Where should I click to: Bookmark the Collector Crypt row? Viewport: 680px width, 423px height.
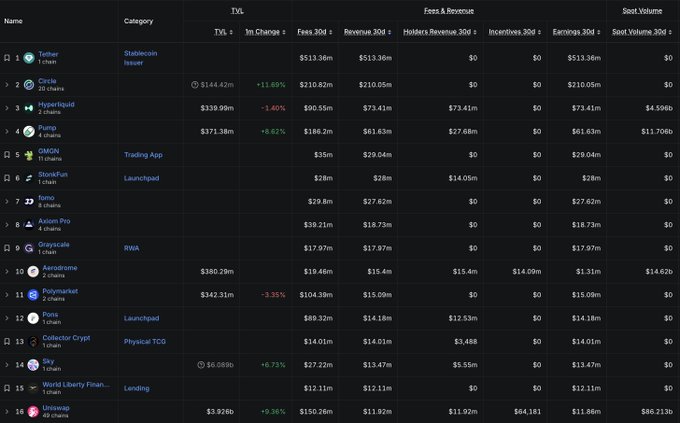pos(7,341)
